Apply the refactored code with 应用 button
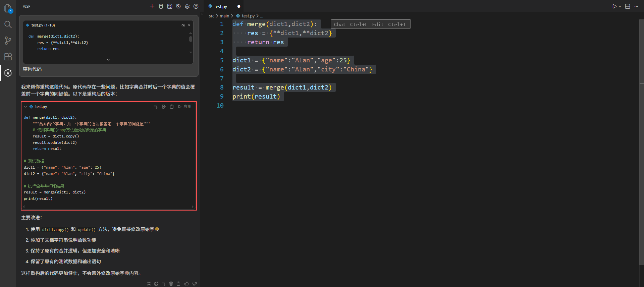Image resolution: width=644 pixels, height=287 pixels. 185,107
